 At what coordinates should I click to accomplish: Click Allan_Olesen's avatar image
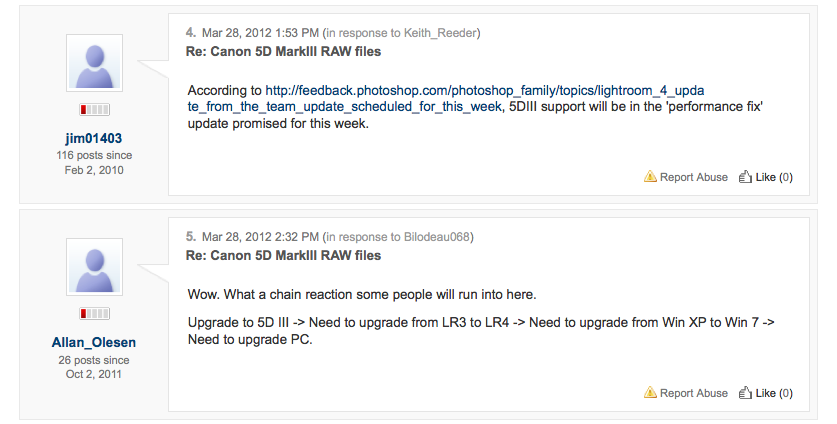click(x=94, y=267)
